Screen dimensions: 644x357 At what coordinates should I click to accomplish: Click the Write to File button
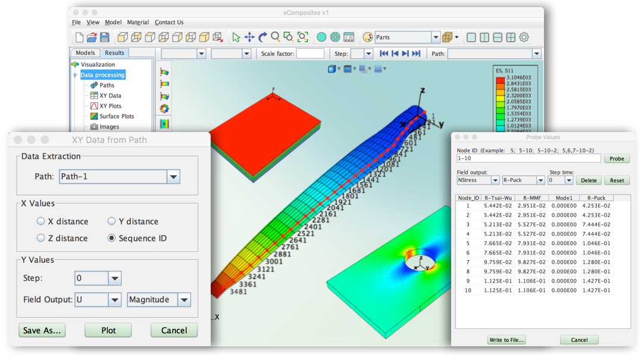point(507,340)
